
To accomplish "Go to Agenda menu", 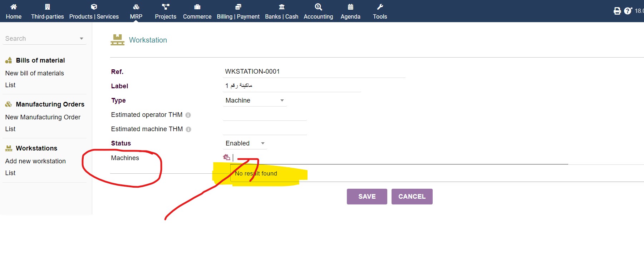I will point(350,16).
